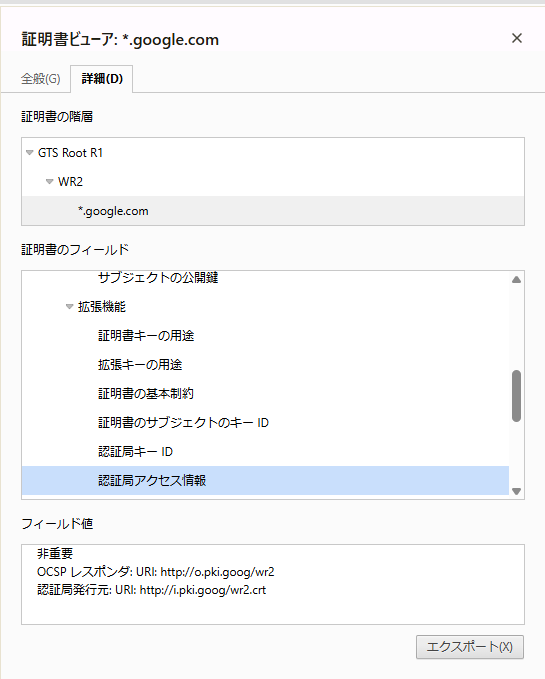Collapse the GTS Root R1 triangle
Image resolution: width=545 pixels, height=679 pixels.
[29, 152]
